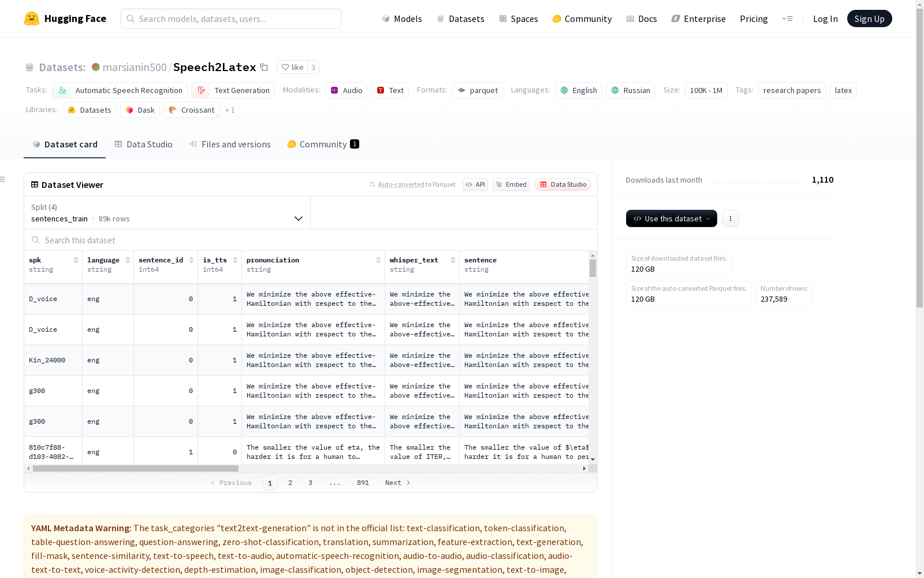Select the Automatic Speech Recognition task tag

click(x=120, y=90)
